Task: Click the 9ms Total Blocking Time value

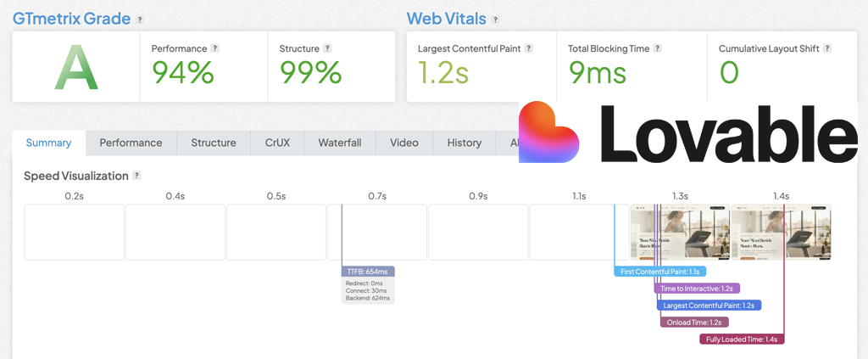Action: click(x=598, y=73)
